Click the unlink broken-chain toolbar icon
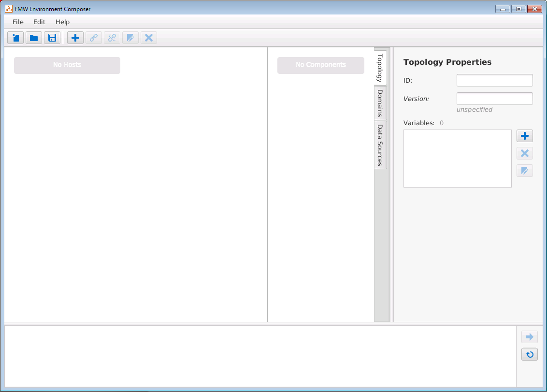The image size is (547, 392). [x=112, y=38]
